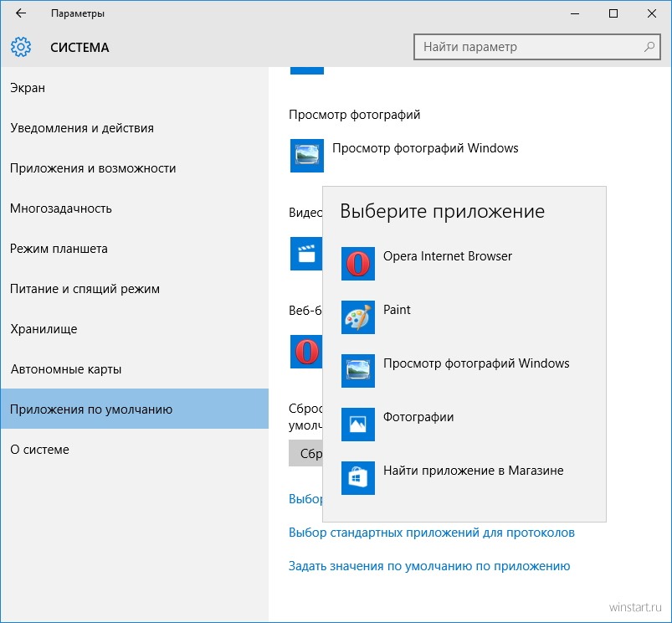This screenshot has width=672, height=623.
Task: Click the Opera icon under web browser
Action: point(306,352)
